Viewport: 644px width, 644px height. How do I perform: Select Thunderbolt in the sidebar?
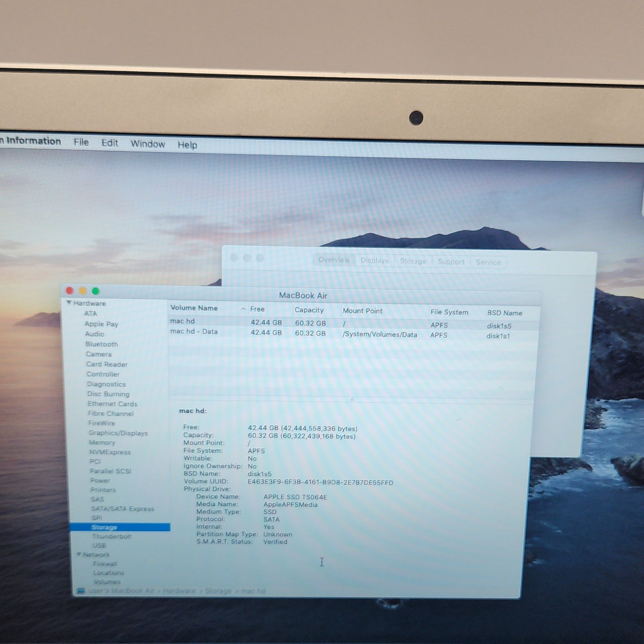pyautogui.click(x=112, y=536)
